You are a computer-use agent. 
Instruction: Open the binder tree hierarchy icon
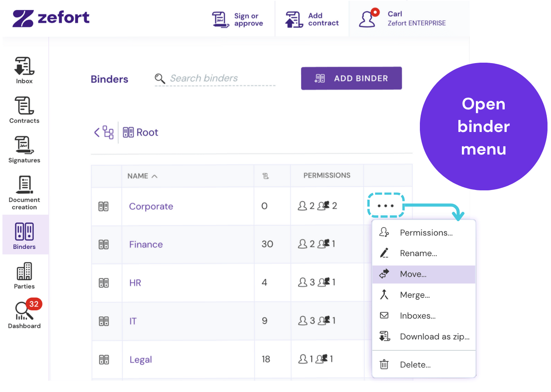click(108, 132)
